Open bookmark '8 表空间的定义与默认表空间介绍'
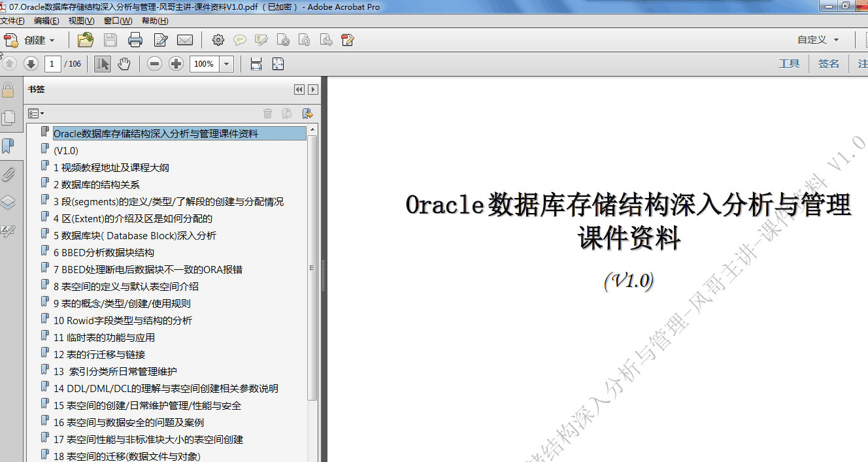Screen dimensions: 868x462 click(125, 286)
